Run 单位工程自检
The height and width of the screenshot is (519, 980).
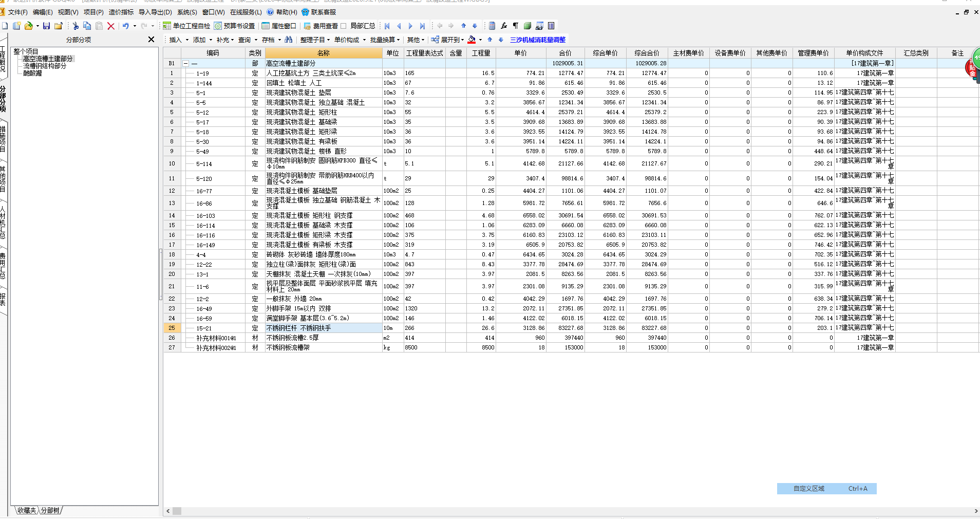pyautogui.click(x=186, y=26)
